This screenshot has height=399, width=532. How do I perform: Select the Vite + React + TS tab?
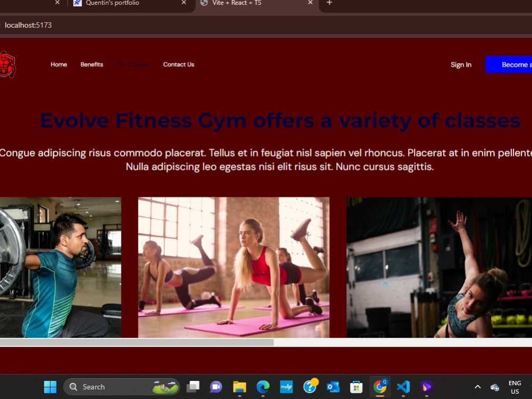(x=257, y=3)
